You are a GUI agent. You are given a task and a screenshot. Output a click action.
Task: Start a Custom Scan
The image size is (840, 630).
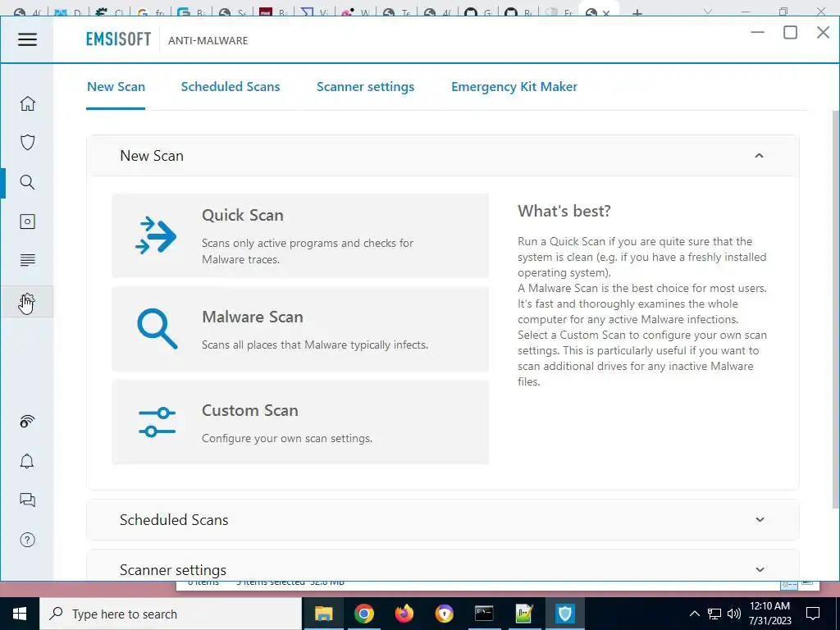click(x=300, y=422)
